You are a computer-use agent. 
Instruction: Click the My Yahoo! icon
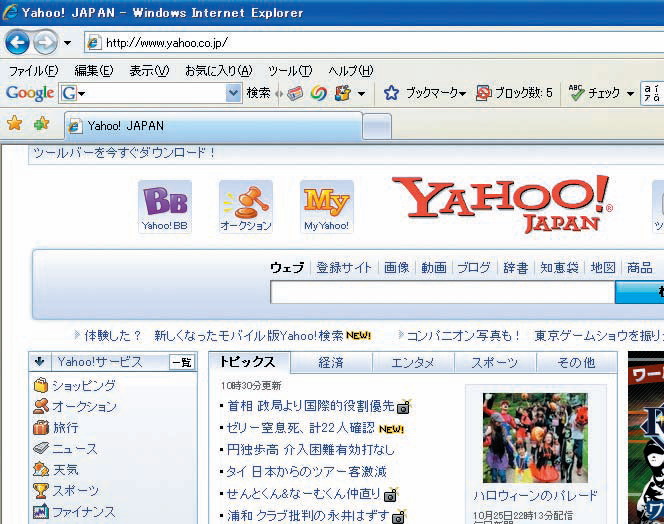pos(326,207)
